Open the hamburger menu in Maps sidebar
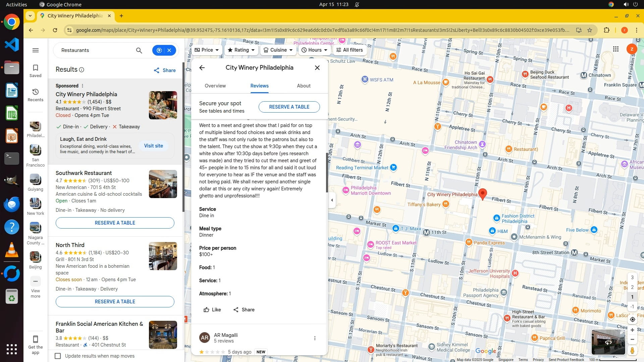This screenshot has width=644, height=362. (x=36, y=50)
